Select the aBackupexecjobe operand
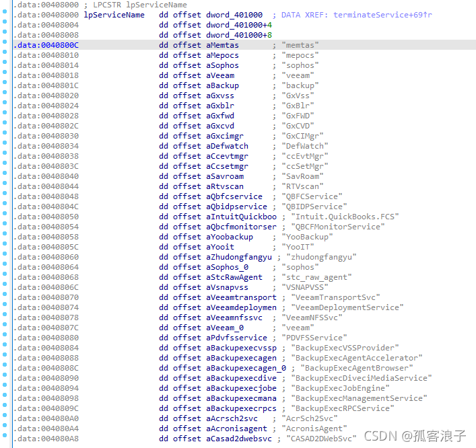The height and width of the screenshot is (448, 476). pos(241,388)
